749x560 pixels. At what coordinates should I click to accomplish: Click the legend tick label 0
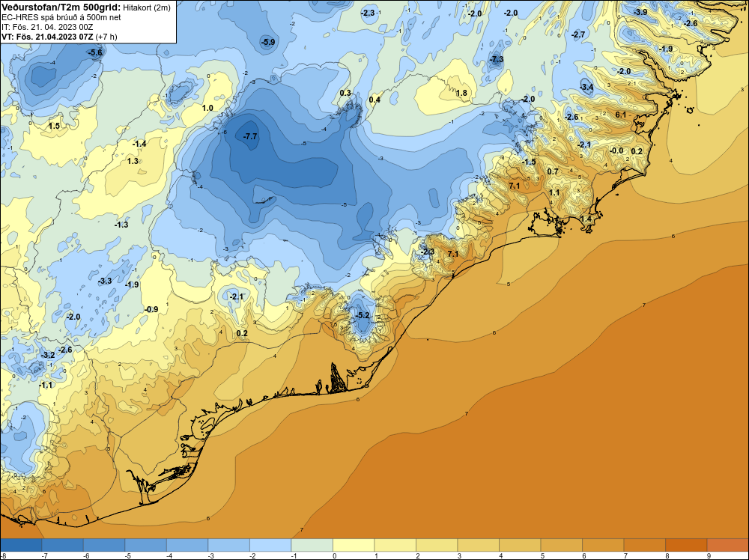click(334, 556)
